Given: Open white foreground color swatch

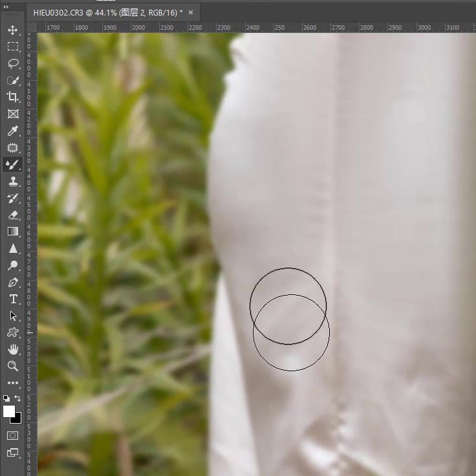Looking at the screenshot, I should tap(8, 411).
